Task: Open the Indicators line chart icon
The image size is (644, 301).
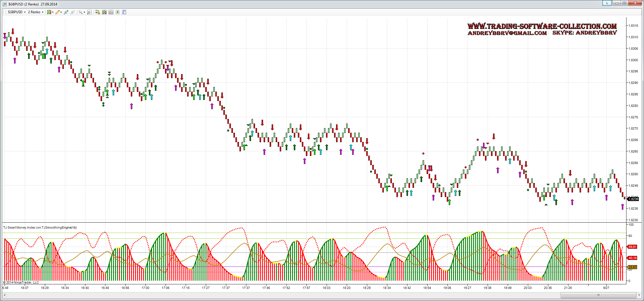Action: (x=111, y=12)
